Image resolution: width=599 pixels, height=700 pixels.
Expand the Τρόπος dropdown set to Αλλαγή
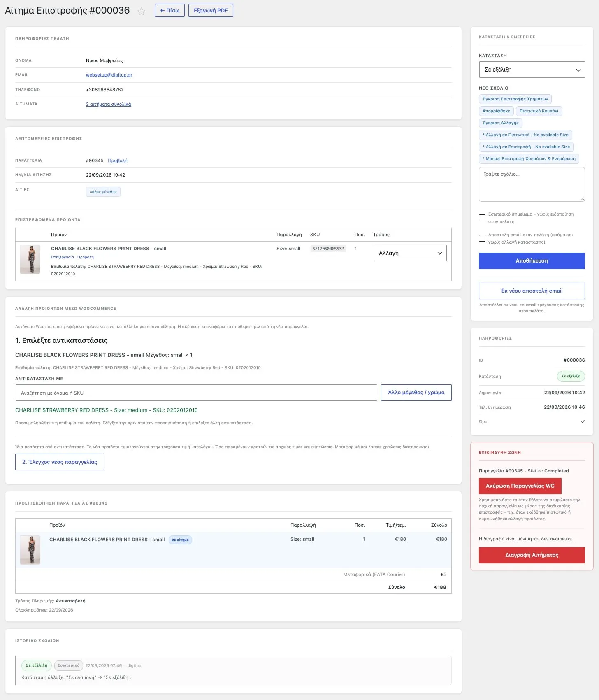[410, 253]
